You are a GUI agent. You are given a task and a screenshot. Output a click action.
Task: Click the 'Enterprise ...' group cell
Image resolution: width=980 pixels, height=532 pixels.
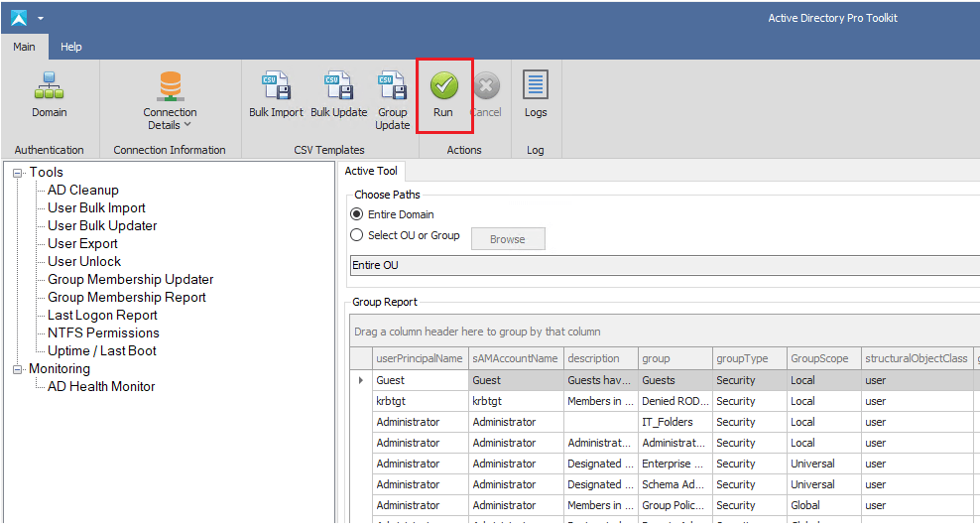[675, 464]
